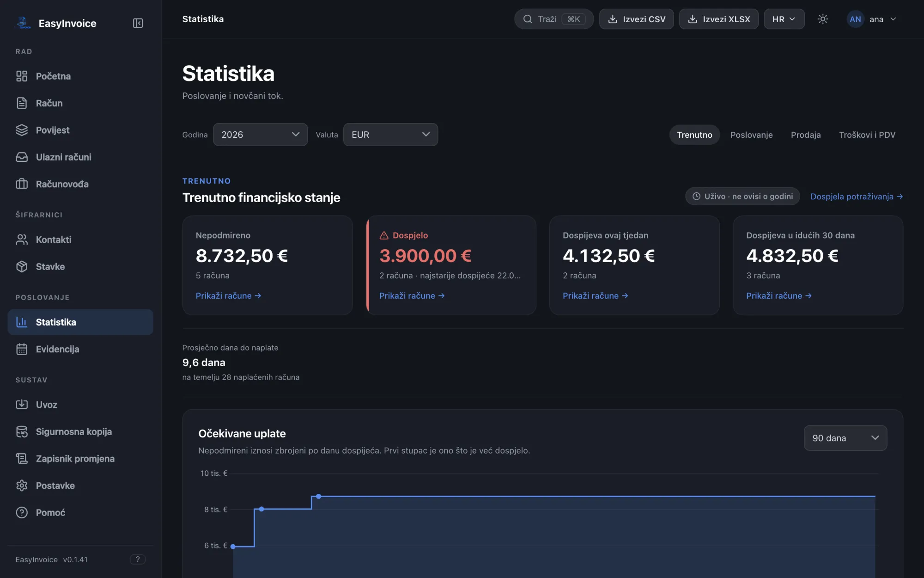Screen dimensions: 924x578
Task: Open the 90 dana period dropdown
Action: coord(845,438)
